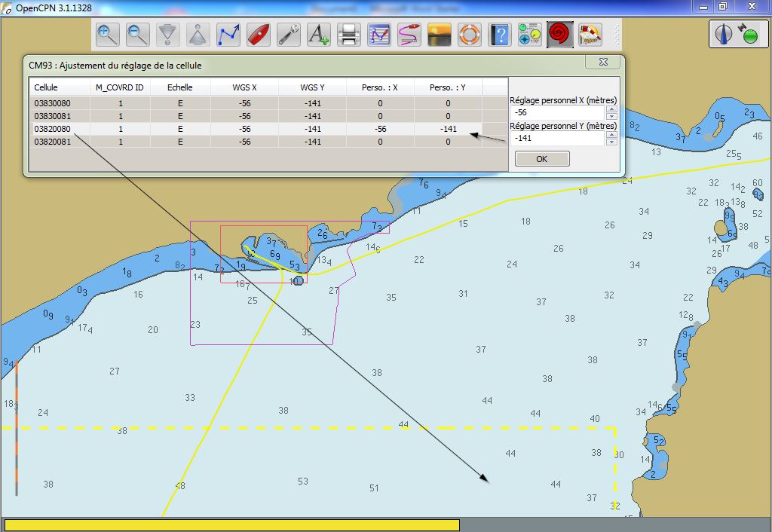
Task: Toggle vessel tracking icon
Action: point(409,35)
